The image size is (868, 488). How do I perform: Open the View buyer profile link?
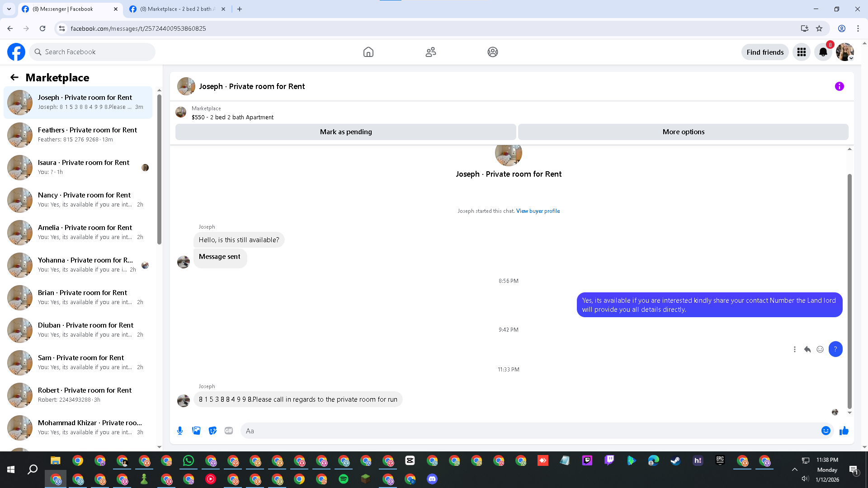pyautogui.click(x=538, y=211)
